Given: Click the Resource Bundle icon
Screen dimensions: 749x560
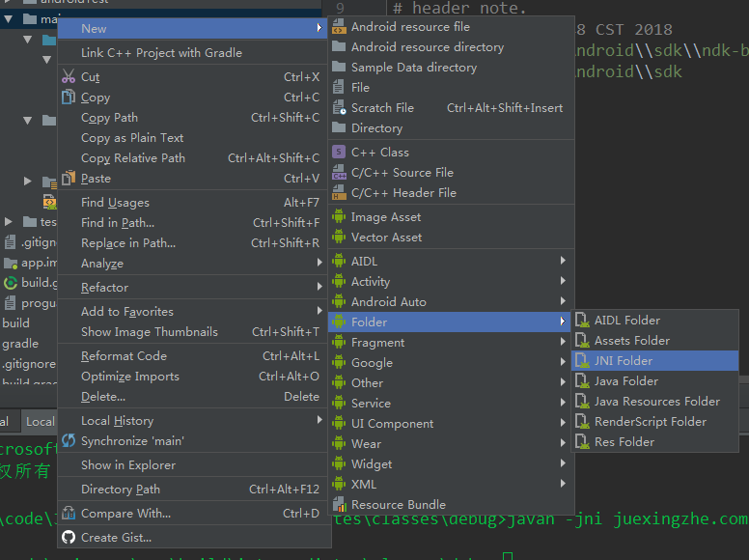Looking at the screenshot, I should tap(339, 504).
